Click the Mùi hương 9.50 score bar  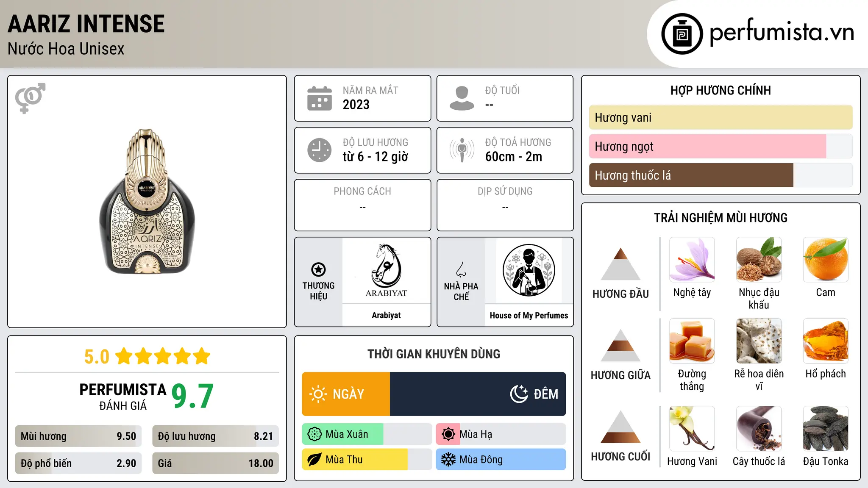coord(78,436)
